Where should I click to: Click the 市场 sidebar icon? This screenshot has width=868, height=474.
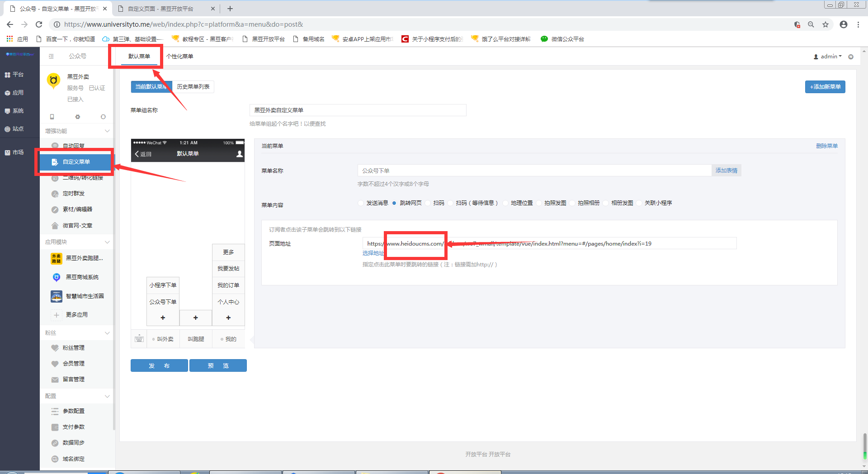click(7, 152)
